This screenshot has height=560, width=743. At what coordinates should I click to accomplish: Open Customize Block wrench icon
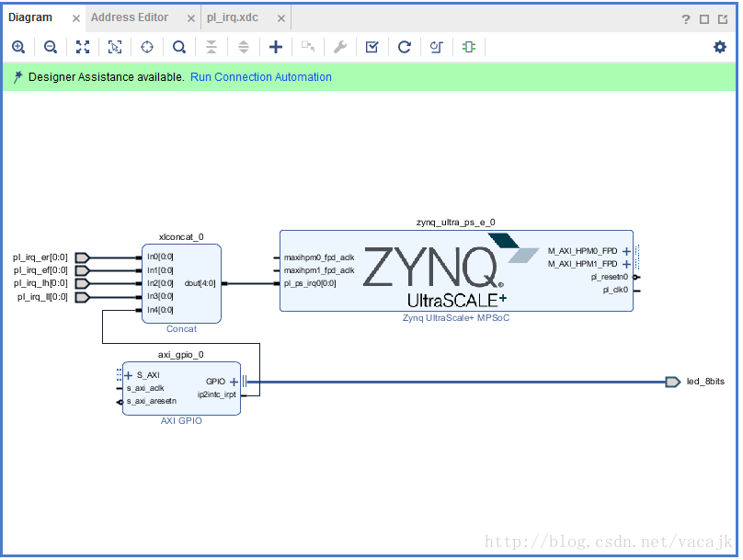[340, 47]
